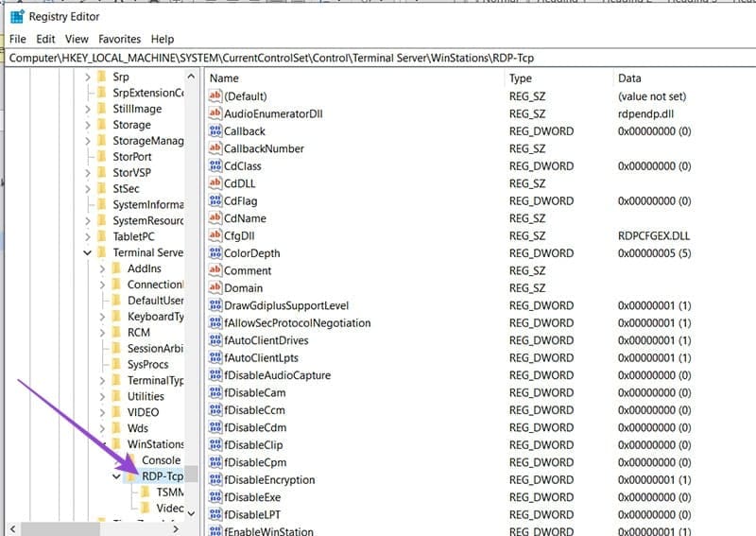Click the Registry Editor app icon in title bar
756x536 pixels.
point(17,17)
